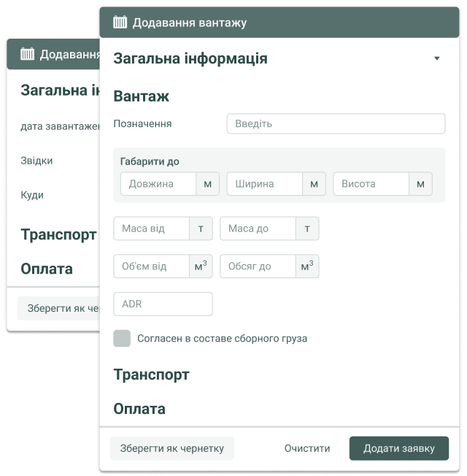Click Зберегти як чернетку in front dialog

(172, 448)
